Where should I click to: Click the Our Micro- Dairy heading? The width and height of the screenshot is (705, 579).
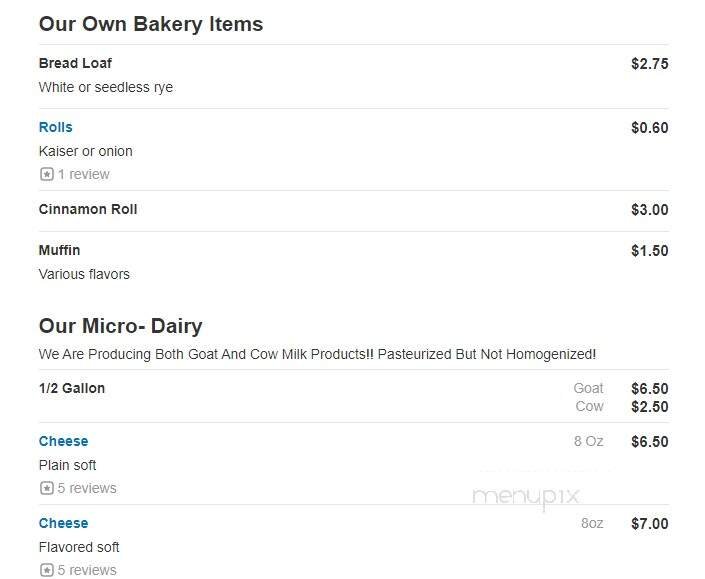pyautogui.click(x=120, y=325)
